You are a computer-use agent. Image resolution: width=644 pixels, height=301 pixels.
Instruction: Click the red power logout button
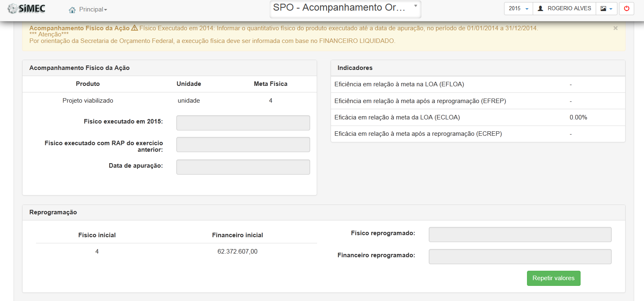(626, 9)
